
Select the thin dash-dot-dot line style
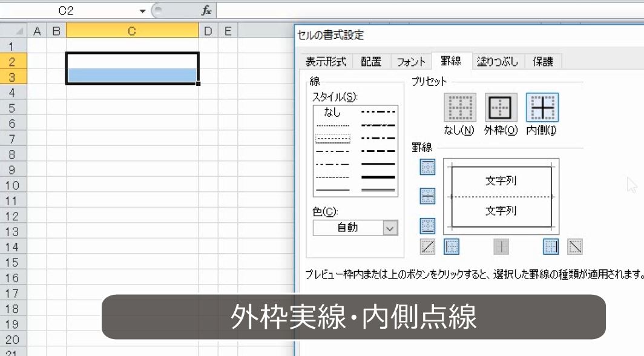click(x=333, y=151)
